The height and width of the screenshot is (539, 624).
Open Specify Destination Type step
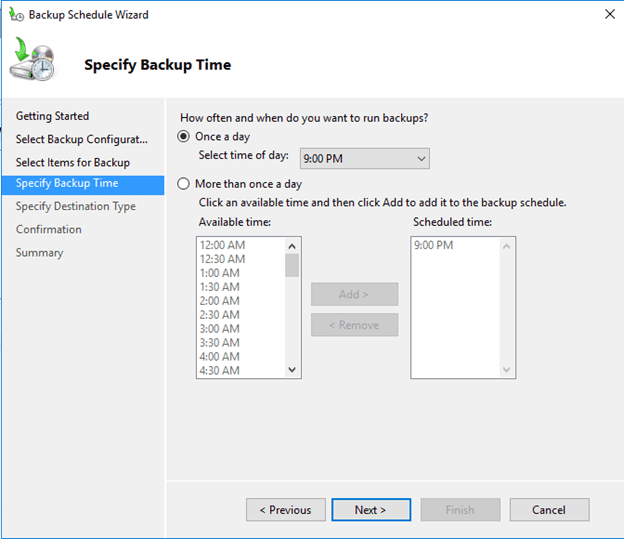click(x=76, y=206)
